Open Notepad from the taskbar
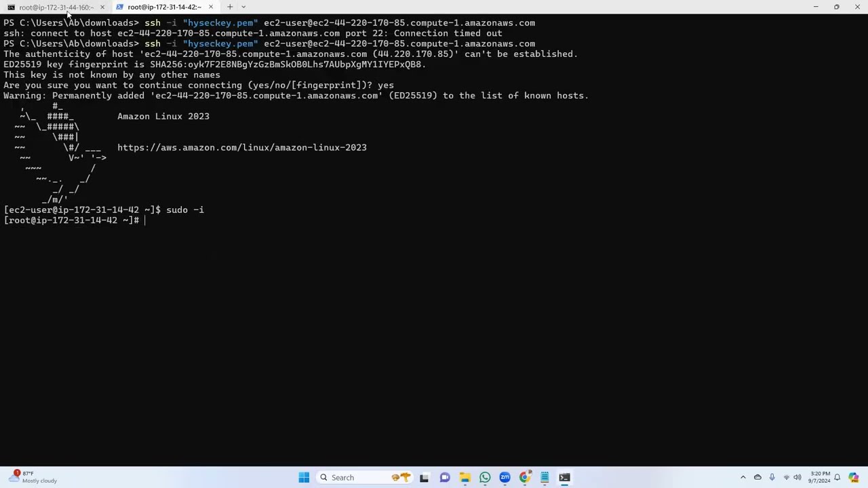 545,478
